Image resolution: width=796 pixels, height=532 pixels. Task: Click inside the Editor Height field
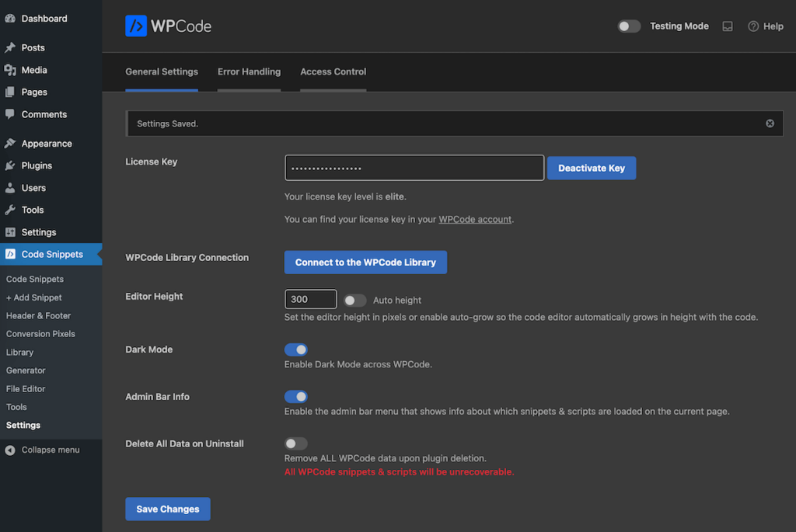pyautogui.click(x=310, y=299)
